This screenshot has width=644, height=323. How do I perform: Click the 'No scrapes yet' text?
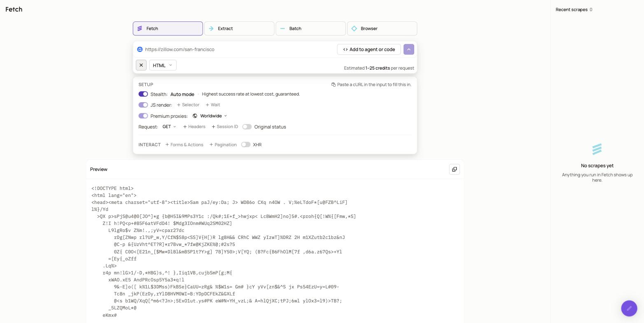point(597,166)
